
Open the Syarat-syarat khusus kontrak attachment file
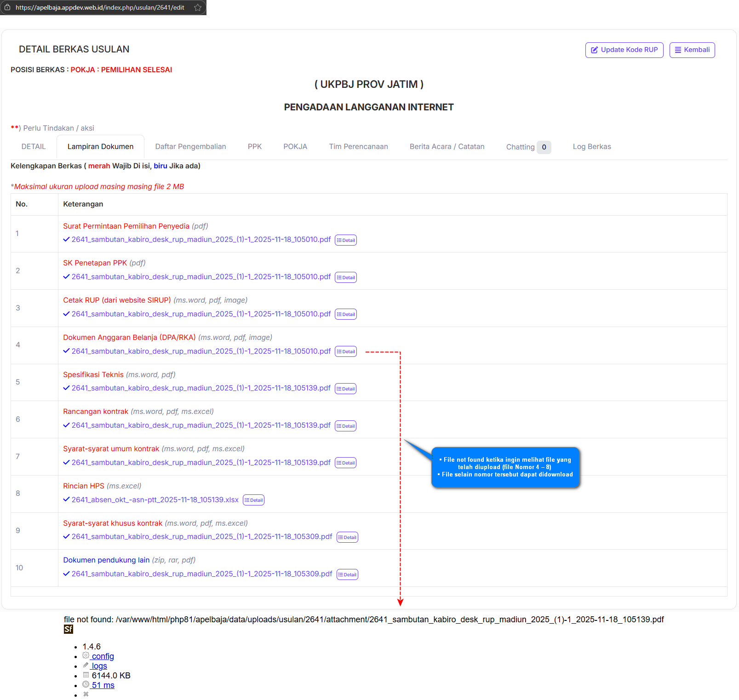pyautogui.click(x=202, y=537)
